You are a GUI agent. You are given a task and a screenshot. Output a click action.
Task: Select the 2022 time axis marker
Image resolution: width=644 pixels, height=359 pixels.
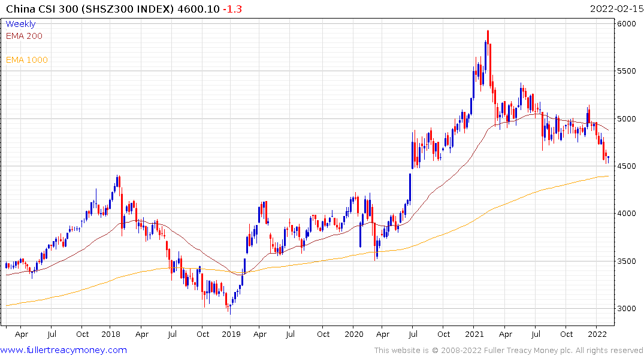click(597, 334)
